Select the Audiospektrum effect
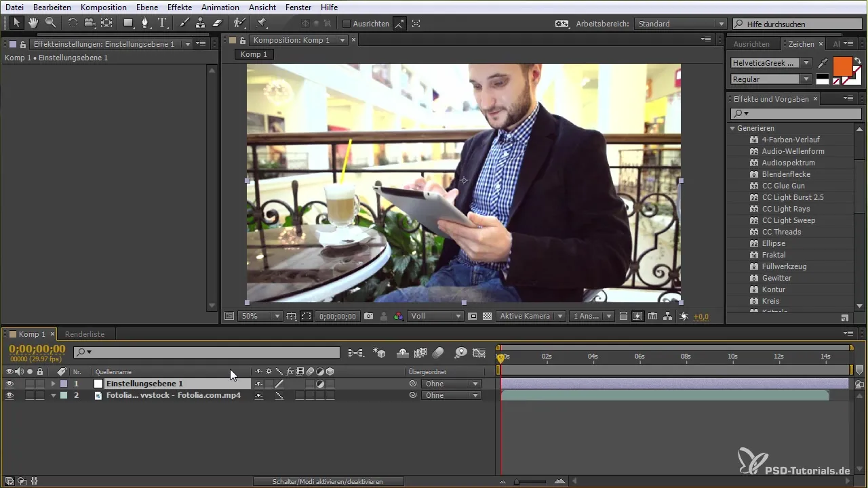The image size is (868, 488). tap(788, 163)
